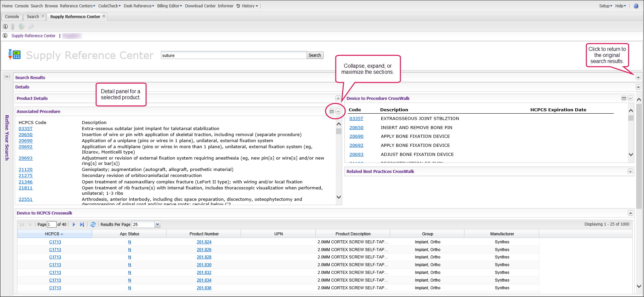Collapse the Associated Procedure section
Viewport: 644px width, 297px height.
[x=338, y=112]
